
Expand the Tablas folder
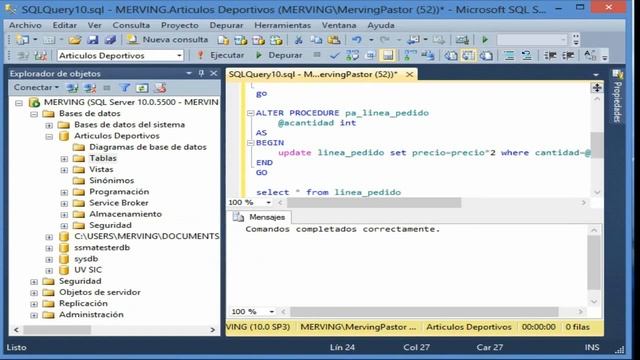64,159
